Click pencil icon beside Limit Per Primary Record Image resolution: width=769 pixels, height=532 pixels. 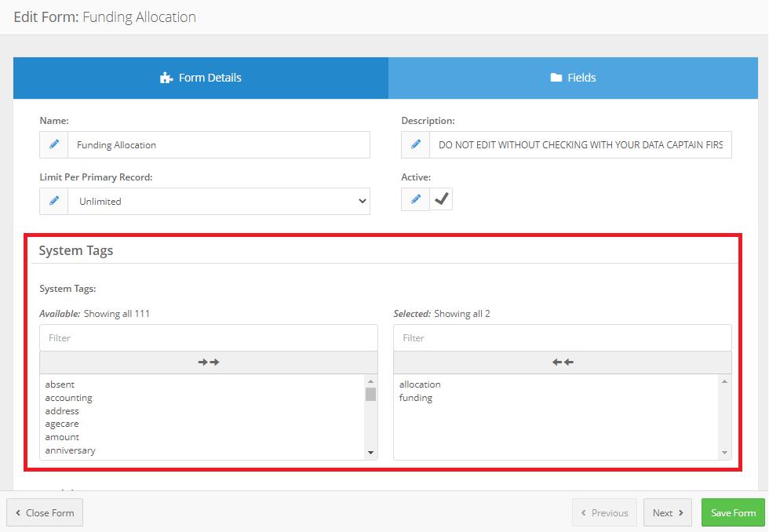coord(54,201)
